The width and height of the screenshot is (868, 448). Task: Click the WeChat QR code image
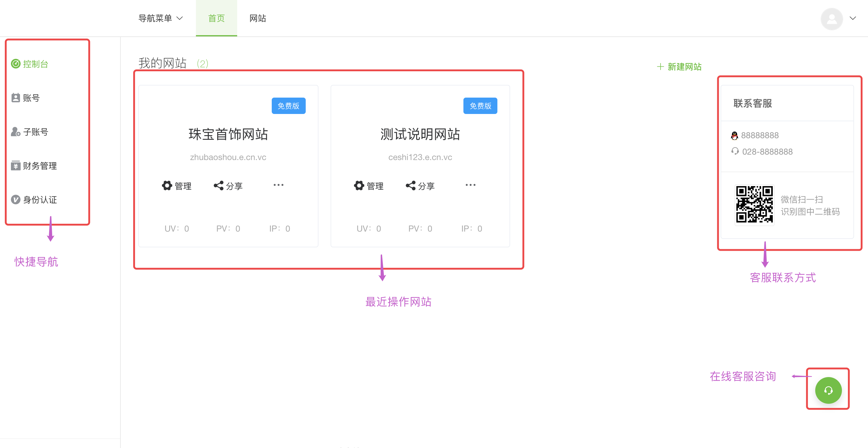(755, 205)
